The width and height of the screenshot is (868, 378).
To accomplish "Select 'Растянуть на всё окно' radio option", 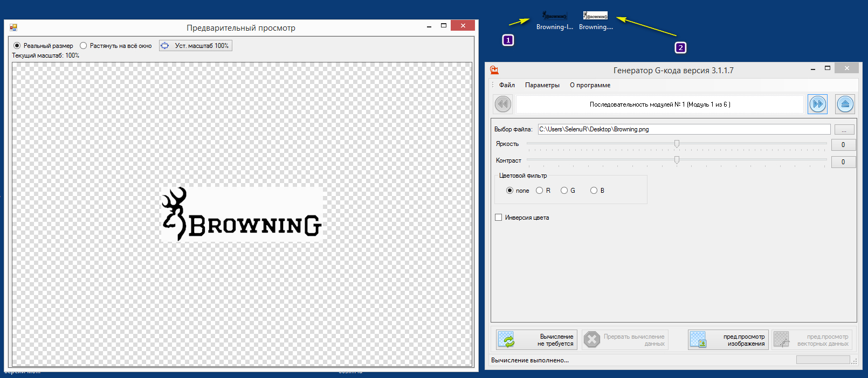I will 116,46.
